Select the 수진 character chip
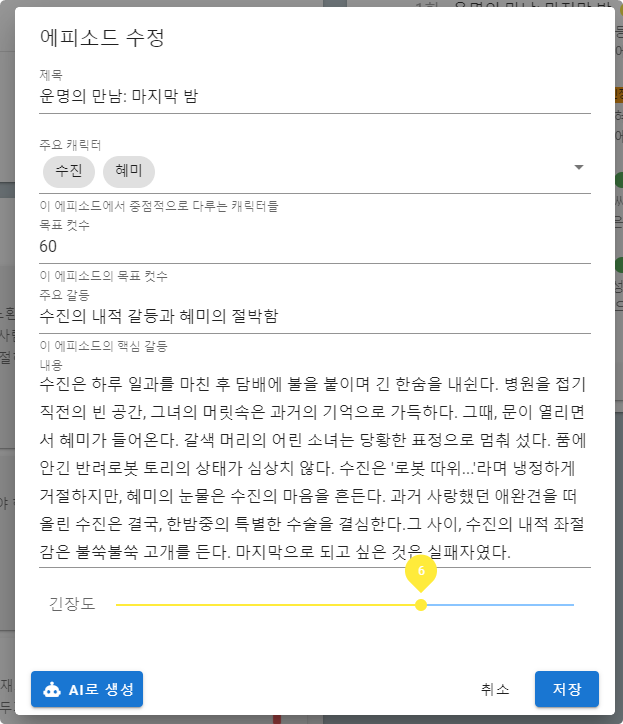This screenshot has width=623, height=724. 69,171
